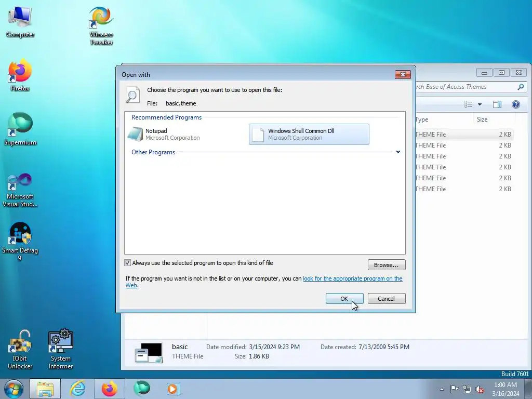Toggle Explorer preview pane icon
This screenshot has width=532, height=399.
[x=497, y=104]
